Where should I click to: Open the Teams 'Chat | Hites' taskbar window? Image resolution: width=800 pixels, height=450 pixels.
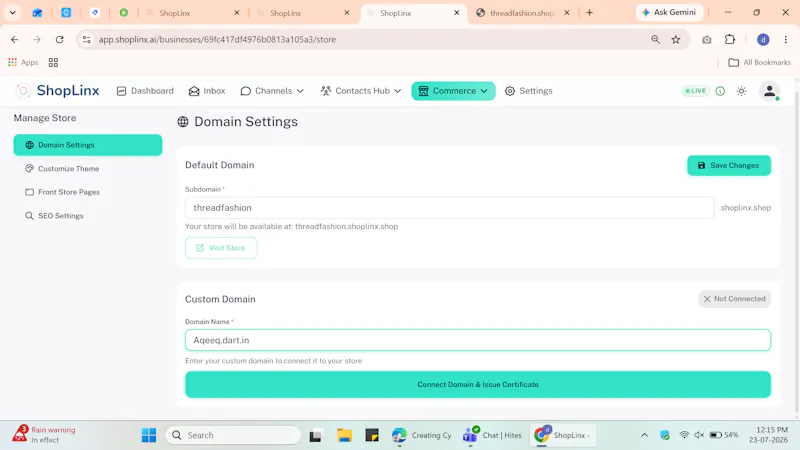click(492, 435)
